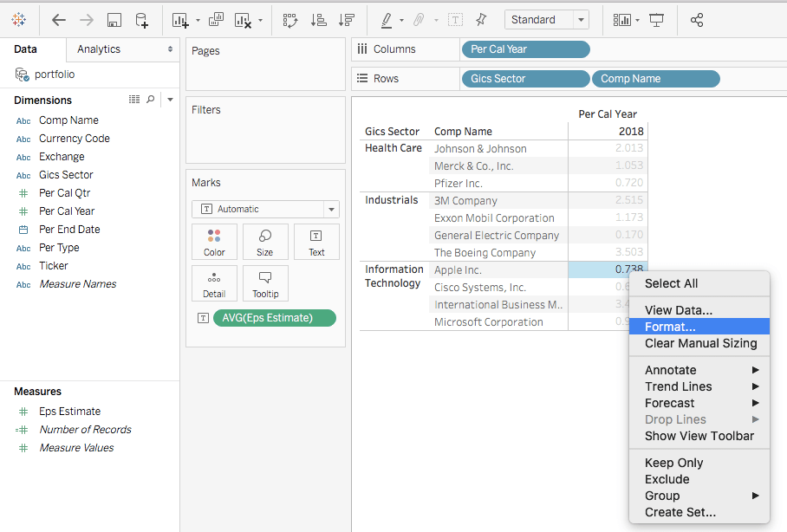Screen dimensions: 787x532
Task: Click the Save icon in toolbar
Action: (114, 19)
